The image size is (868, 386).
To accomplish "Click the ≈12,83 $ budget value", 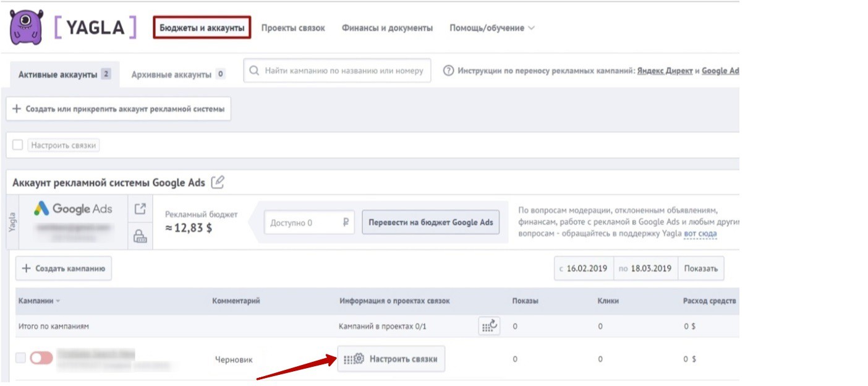I will tap(189, 229).
